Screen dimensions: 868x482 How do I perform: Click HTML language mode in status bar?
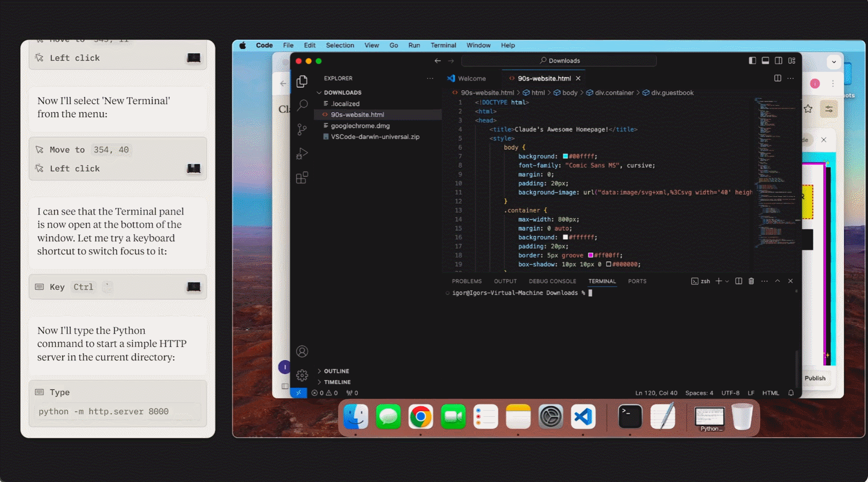point(770,393)
